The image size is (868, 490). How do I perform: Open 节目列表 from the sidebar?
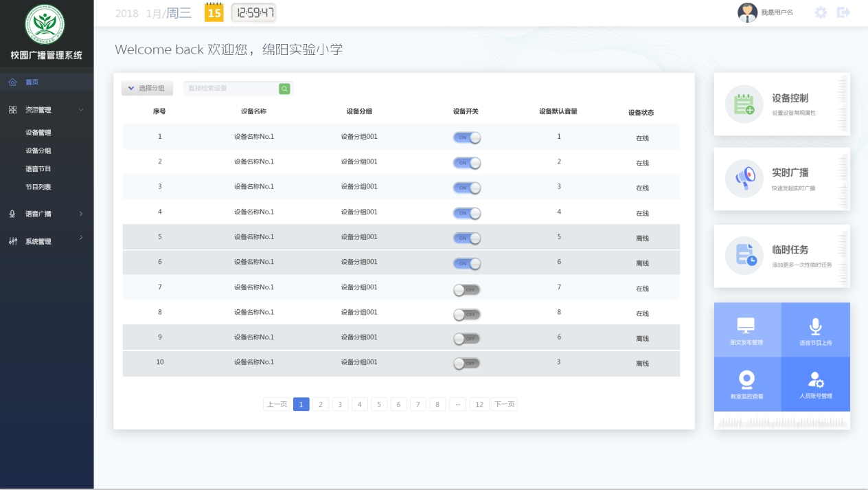pyautogui.click(x=38, y=187)
